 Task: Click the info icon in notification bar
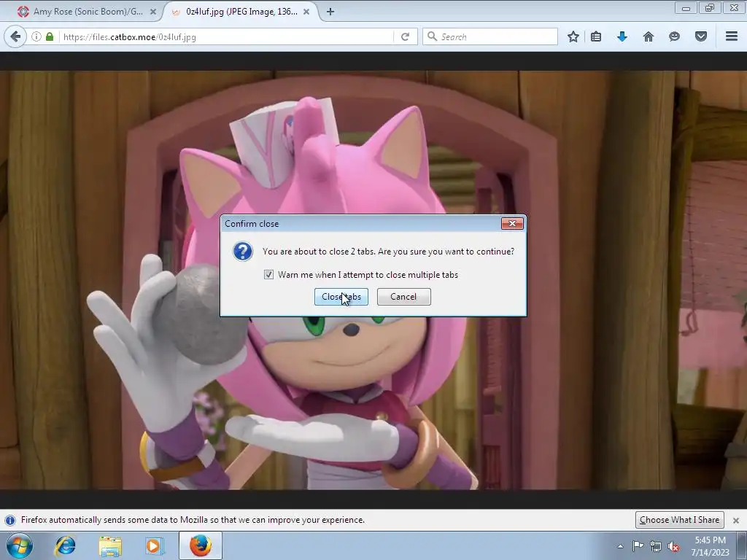point(10,520)
